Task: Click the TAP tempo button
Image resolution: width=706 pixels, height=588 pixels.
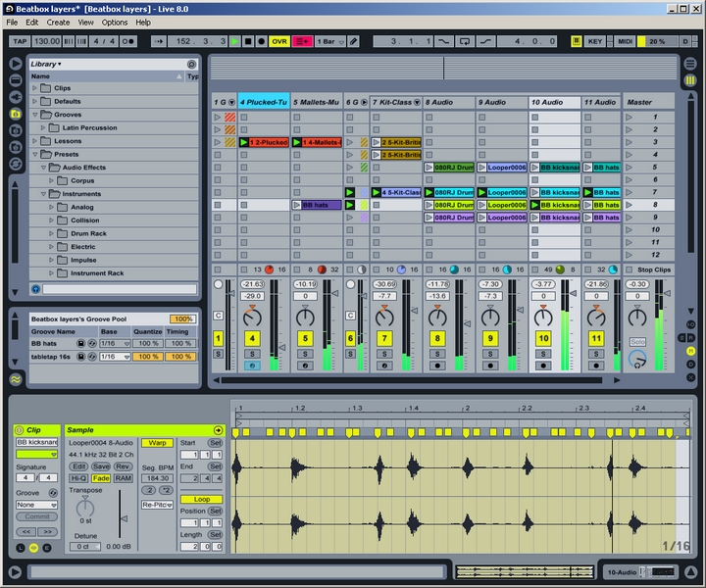Action: coord(20,41)
